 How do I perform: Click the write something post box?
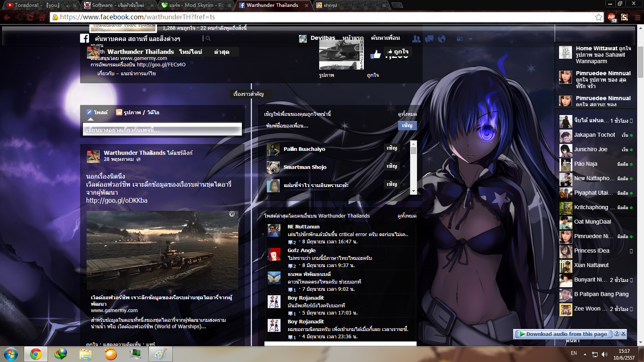[x=162, y=130]
